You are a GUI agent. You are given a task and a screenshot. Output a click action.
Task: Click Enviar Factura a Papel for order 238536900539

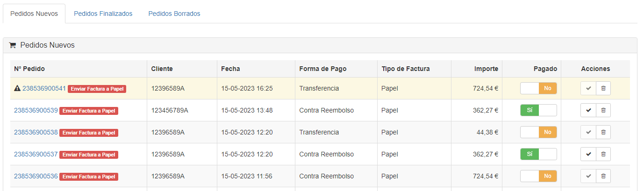tap(89, 111)
